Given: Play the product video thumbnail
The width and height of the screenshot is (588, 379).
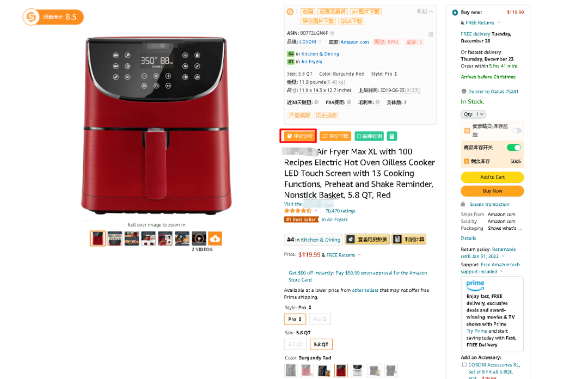Looking at the screenshot, I should pos(199,239).
